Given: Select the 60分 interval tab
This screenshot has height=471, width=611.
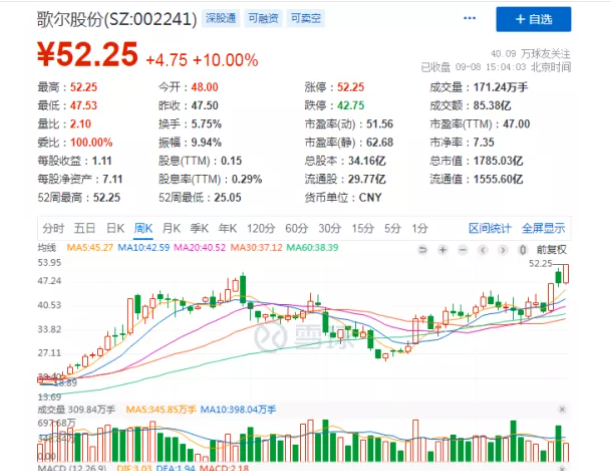Looking at the screenshot, I should tap(297, 228).
